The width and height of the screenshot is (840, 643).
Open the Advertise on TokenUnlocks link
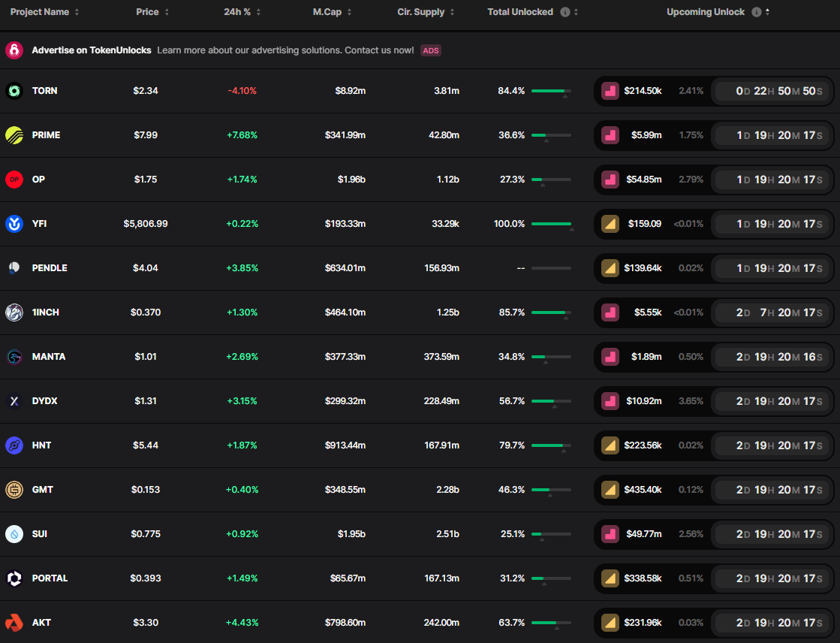point(92,50)
